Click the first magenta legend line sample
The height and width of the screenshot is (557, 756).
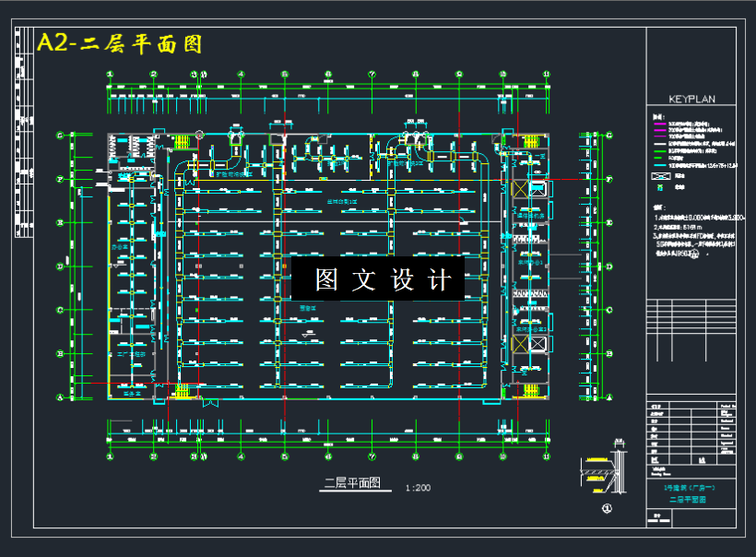[x=659, y=124]
